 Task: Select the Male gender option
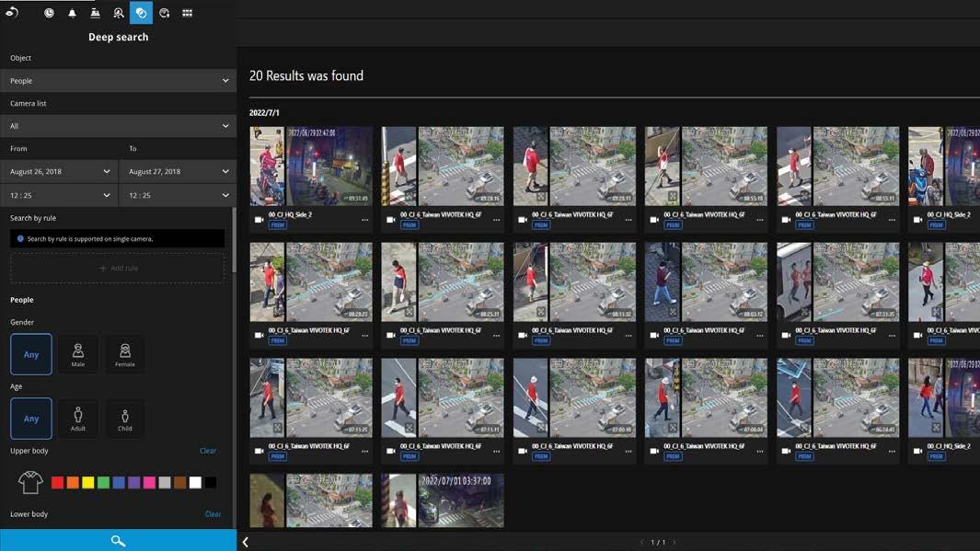coord(78,354)
